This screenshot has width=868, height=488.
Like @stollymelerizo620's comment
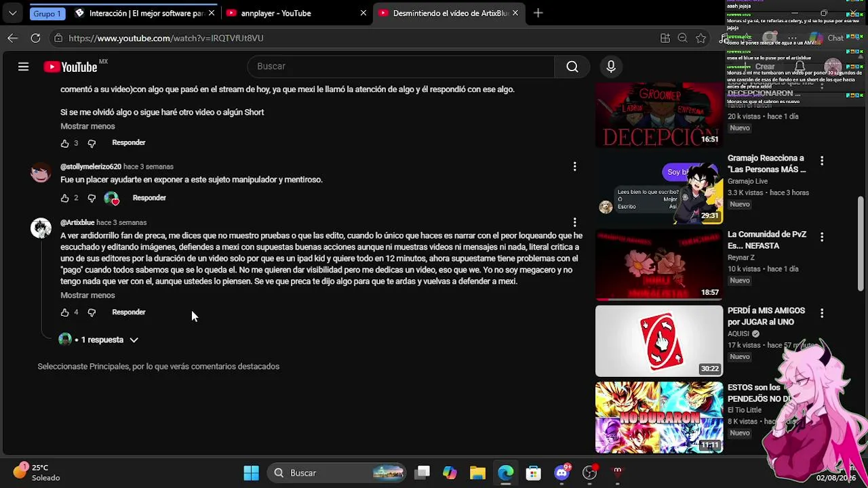click(x=64, y=198)
